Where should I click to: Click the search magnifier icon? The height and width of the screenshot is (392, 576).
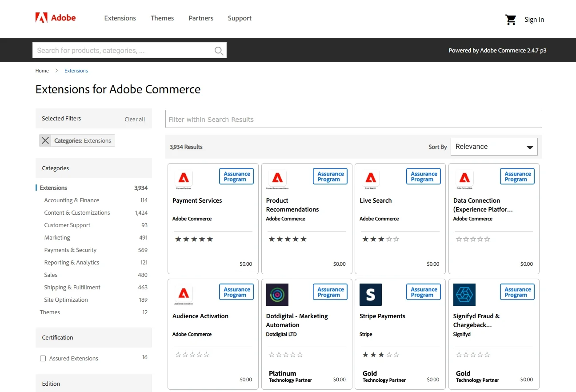click(219, 51)
